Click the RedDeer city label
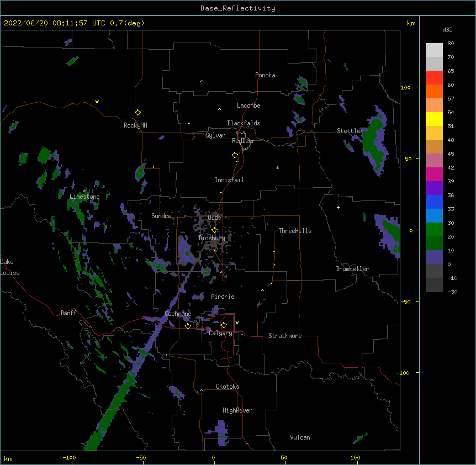The height and width of the screenshot is (465, 476). point(243,141)
